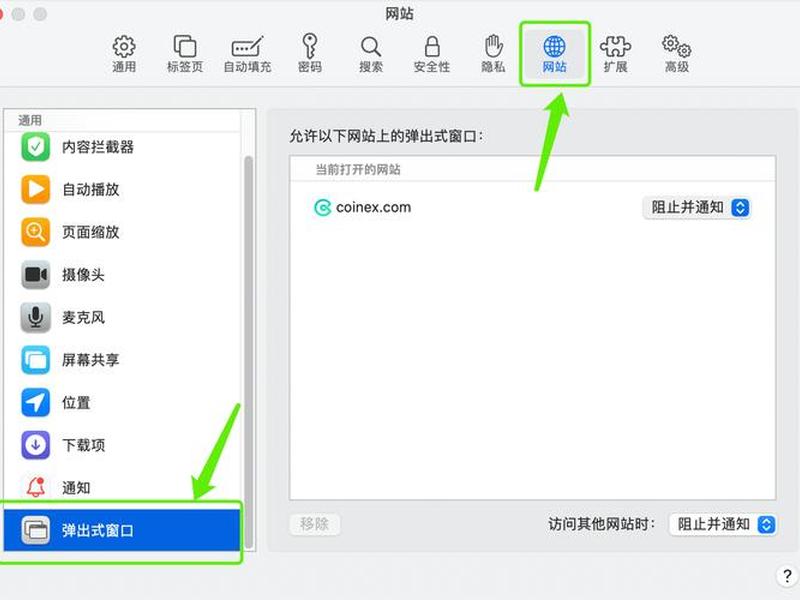
Task: Open the 通用 general preferences tab
Action: (124, 54)
